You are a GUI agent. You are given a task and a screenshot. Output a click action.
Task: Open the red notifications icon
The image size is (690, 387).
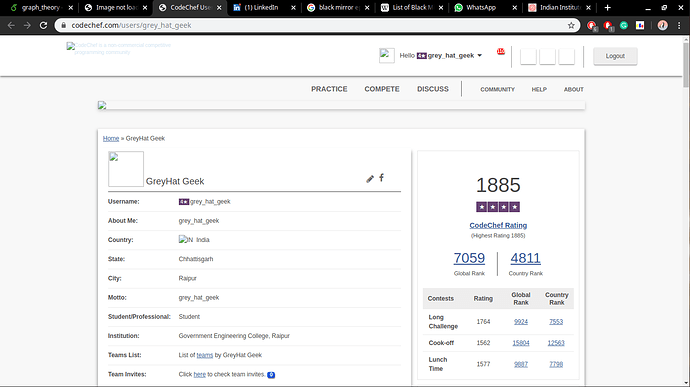[x=501, y=52]
